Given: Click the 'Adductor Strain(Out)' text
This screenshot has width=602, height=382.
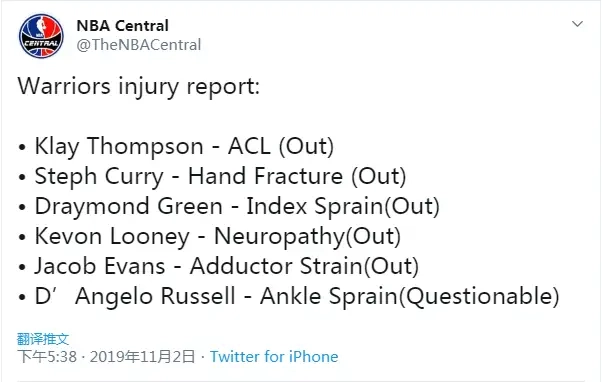Looking at the screenshot, I should pos(304,266).
